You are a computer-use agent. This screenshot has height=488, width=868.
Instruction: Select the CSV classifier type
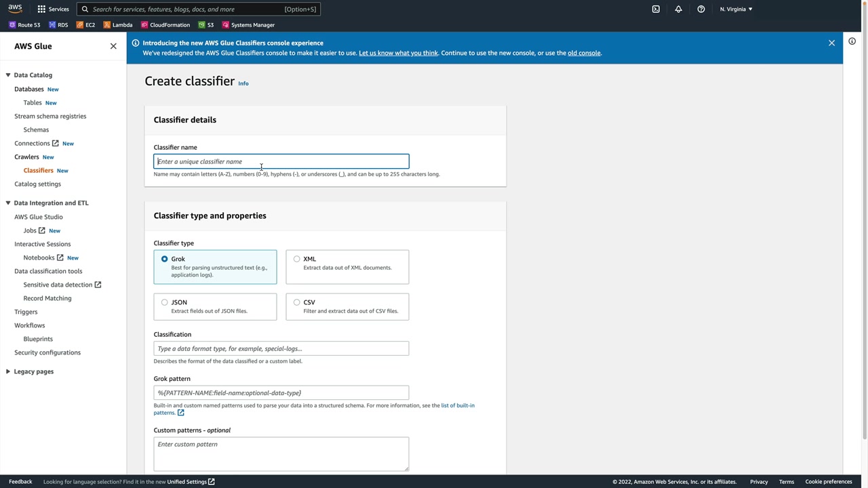pos(297,302)
